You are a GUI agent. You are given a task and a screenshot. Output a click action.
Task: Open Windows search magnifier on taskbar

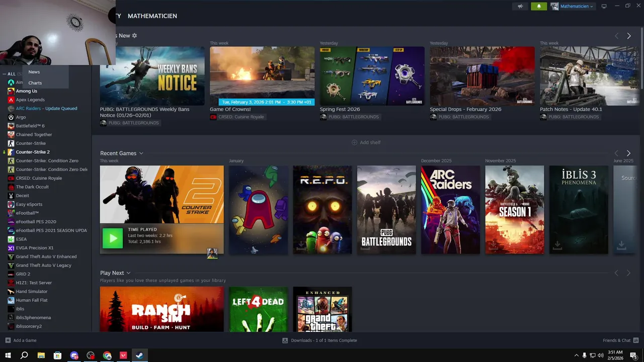(24, 355)
